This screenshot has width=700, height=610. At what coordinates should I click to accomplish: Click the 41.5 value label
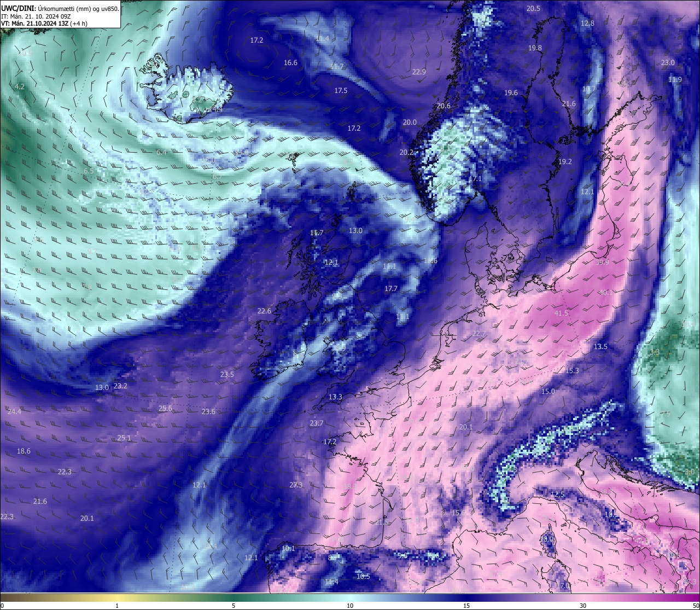[561, 313]
